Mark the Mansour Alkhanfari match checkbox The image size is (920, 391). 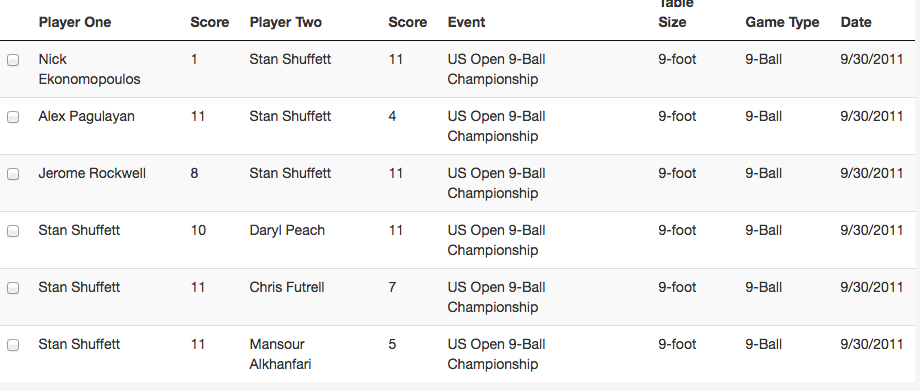point(13,345)
